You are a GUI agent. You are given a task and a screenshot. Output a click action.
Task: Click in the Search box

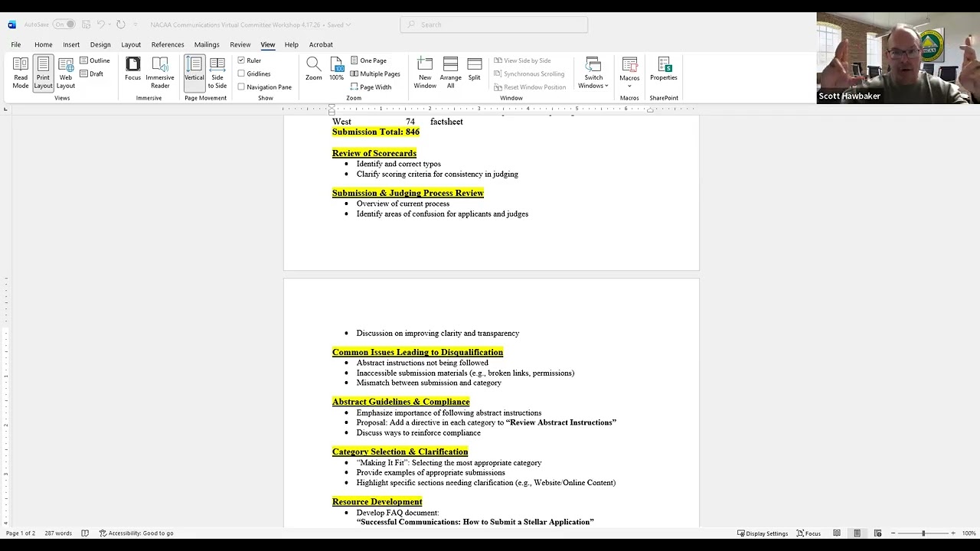[x=494, y=24]
